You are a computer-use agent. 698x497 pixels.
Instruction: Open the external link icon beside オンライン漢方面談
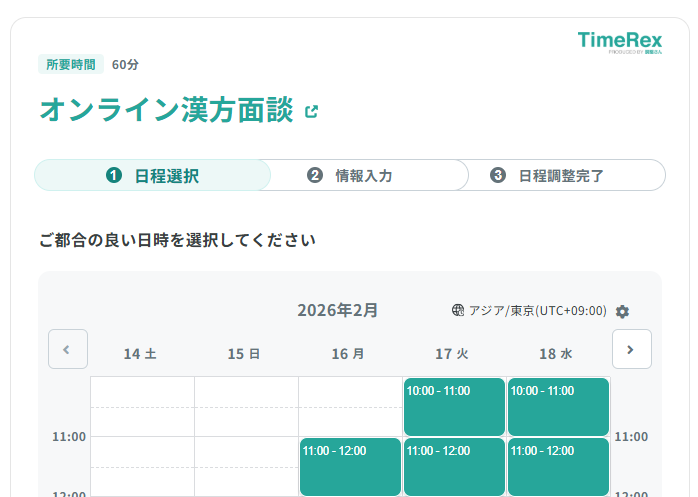pos(311,112)
